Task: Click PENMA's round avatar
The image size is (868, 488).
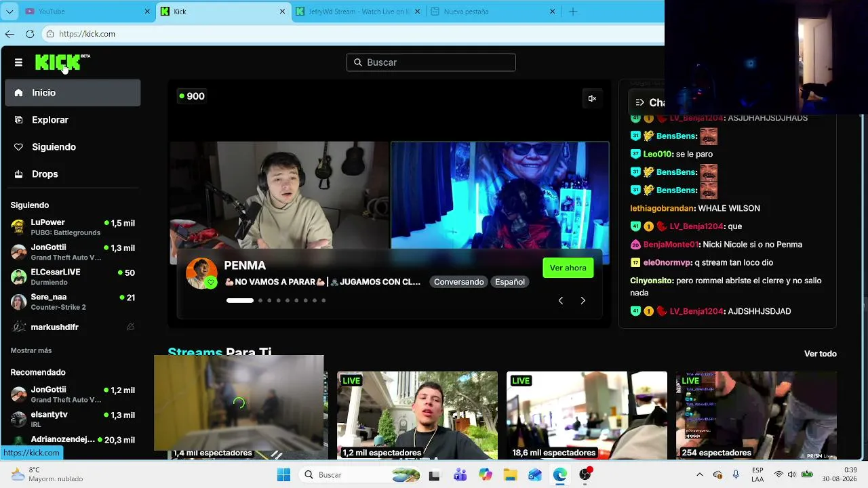Action: [x=201, y=273]
